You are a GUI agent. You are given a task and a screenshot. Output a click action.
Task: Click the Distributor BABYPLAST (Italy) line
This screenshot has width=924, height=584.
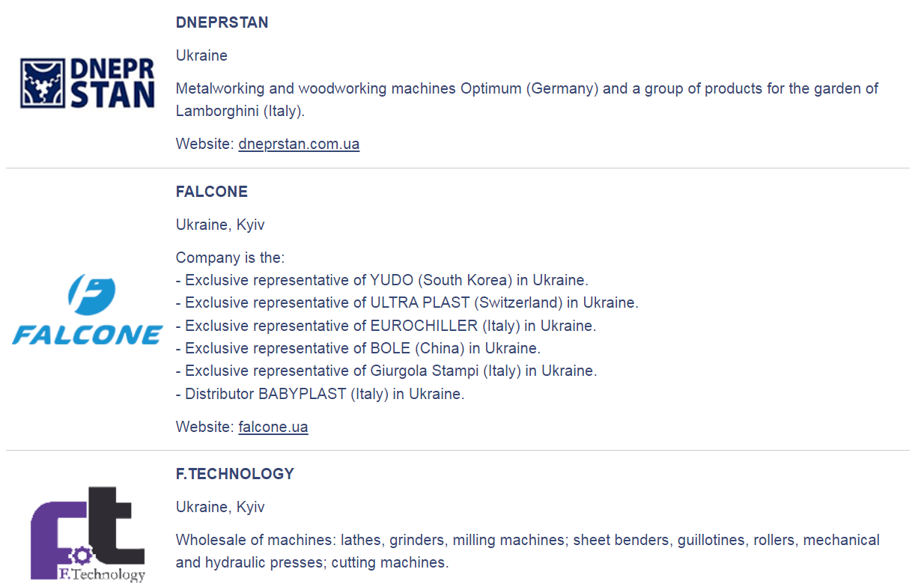[x=324, y=394]
